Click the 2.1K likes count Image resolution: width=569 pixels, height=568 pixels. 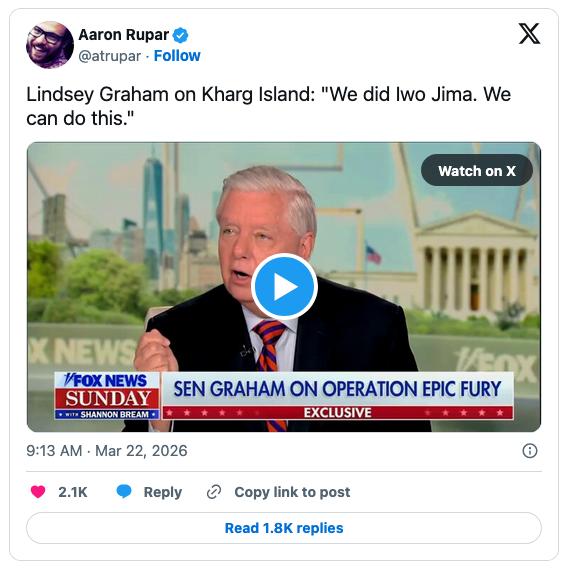coord(73,492)
